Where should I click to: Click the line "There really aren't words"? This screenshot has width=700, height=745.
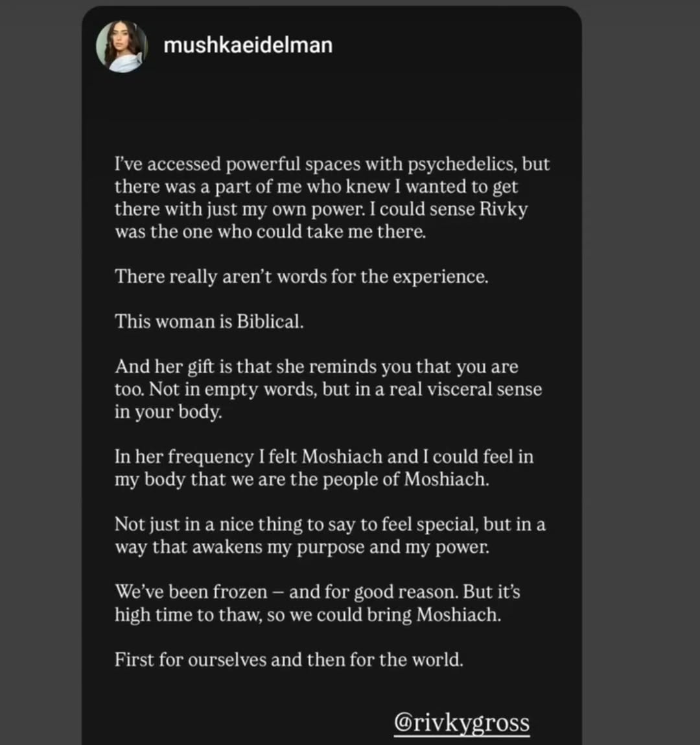[301, 277]
